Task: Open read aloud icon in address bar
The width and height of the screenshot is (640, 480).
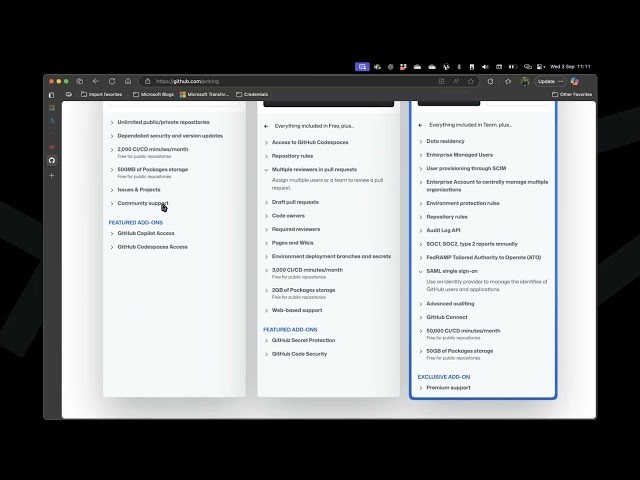Action: click(456, 81)
